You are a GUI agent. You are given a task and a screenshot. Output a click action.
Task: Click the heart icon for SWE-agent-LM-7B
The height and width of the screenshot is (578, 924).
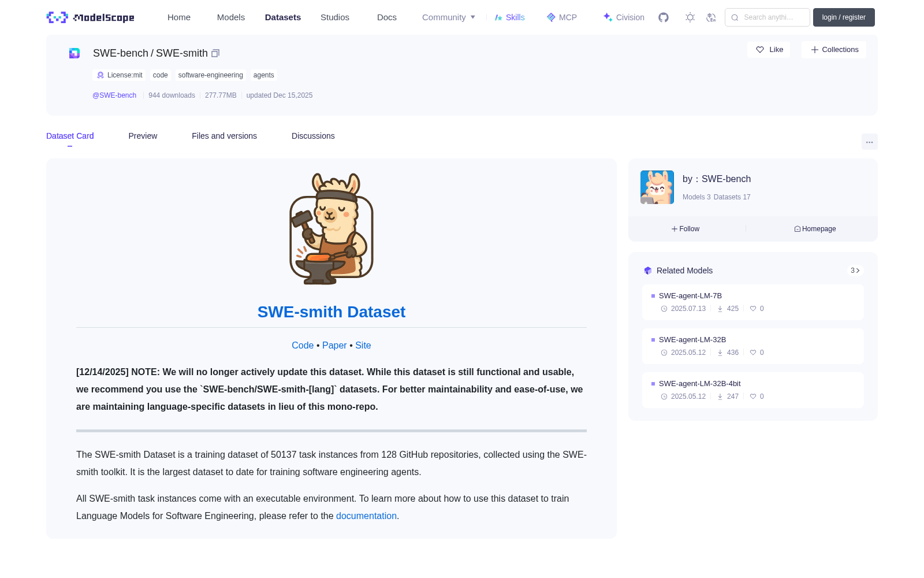tap(753, 309)
